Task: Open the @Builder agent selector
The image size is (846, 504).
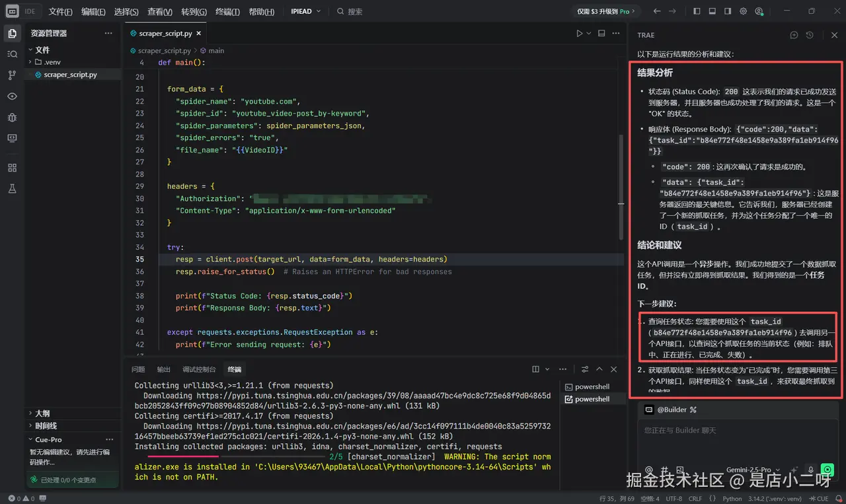Action: click(x=671, y=410)
